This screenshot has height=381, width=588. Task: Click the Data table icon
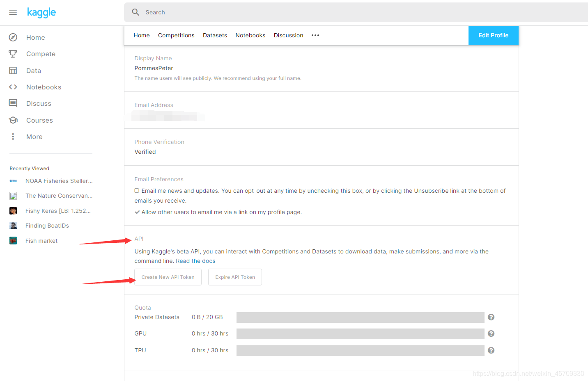click(13, 71)
